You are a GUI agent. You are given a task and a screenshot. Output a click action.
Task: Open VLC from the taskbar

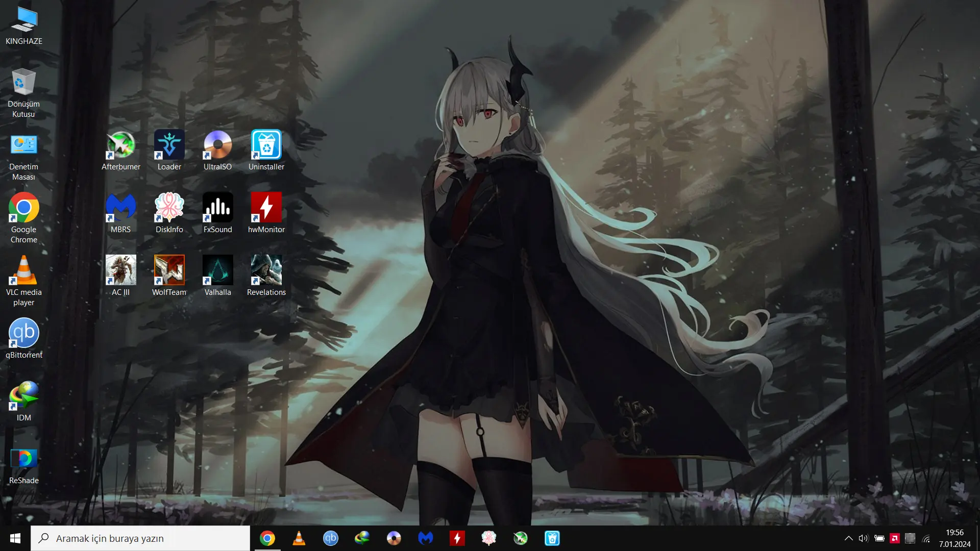(299, 538)
